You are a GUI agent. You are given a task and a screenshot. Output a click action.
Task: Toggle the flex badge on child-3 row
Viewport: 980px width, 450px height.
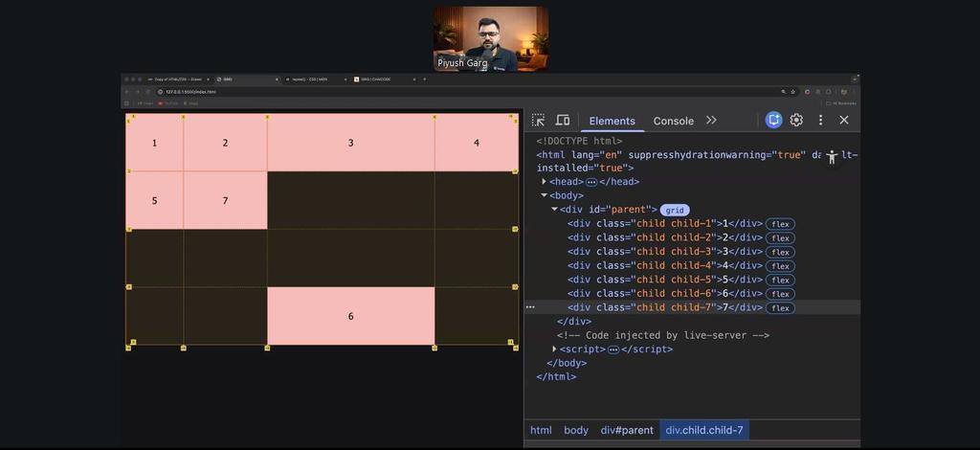780,252
